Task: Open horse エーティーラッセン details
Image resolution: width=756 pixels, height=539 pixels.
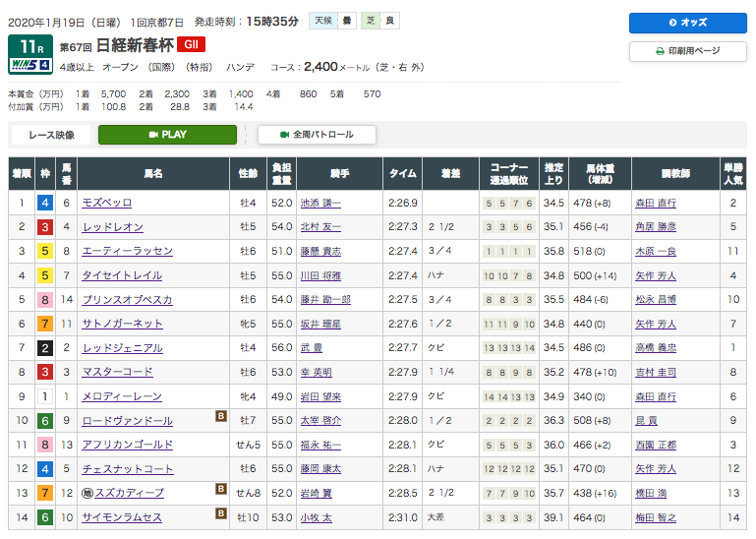Action: [x=127, y=252]
